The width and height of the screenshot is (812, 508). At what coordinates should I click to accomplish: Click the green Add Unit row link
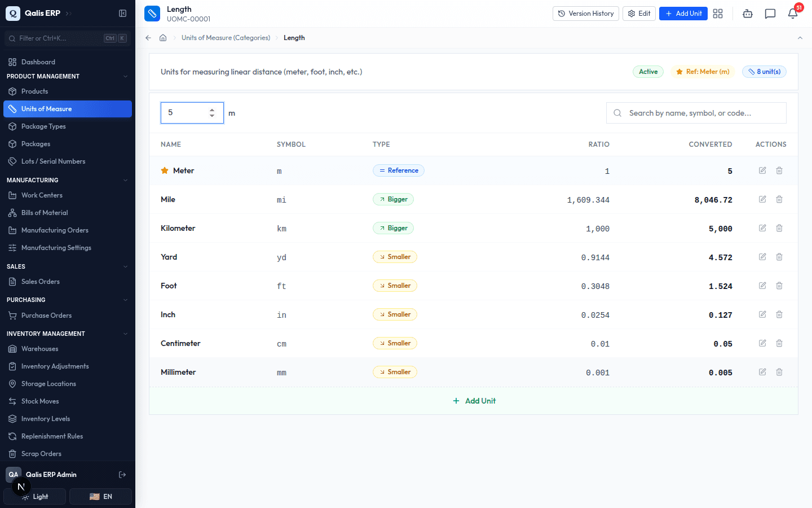pyautogui.click(x=474, y=401)
